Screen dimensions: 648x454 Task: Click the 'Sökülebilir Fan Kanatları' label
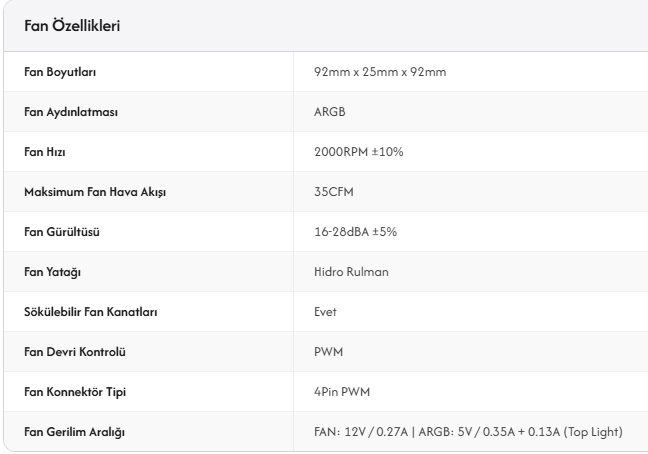point(91,312)
